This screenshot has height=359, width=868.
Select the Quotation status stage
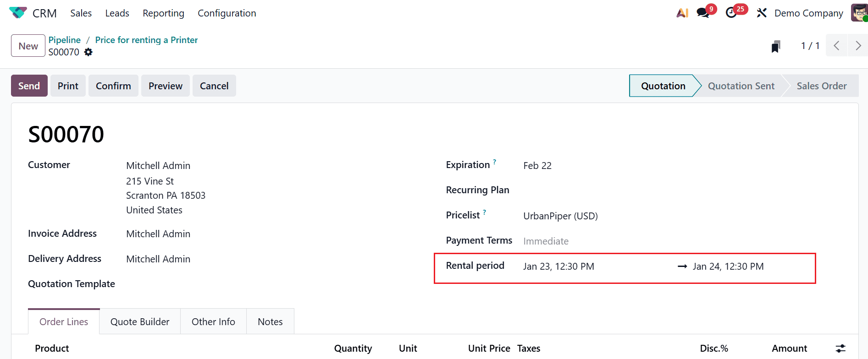663,86
